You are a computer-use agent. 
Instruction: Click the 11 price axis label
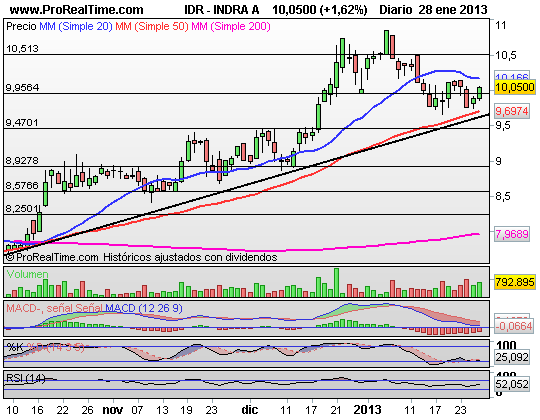pos(500,25)
